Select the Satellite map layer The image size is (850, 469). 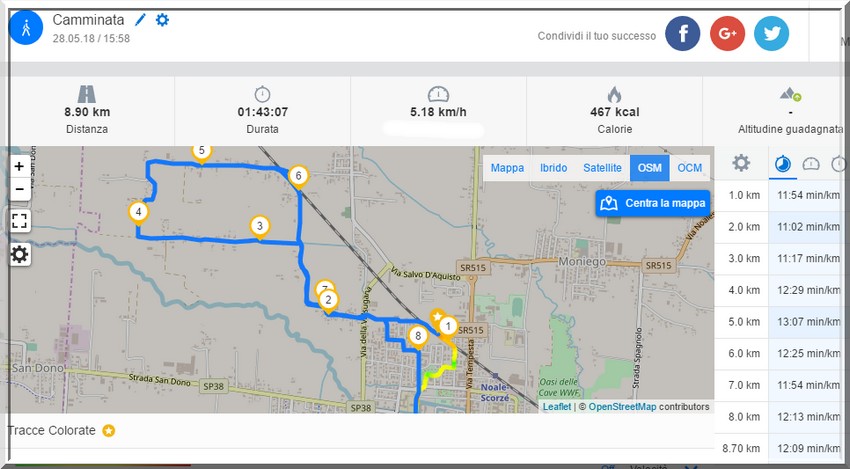(602, 168)
